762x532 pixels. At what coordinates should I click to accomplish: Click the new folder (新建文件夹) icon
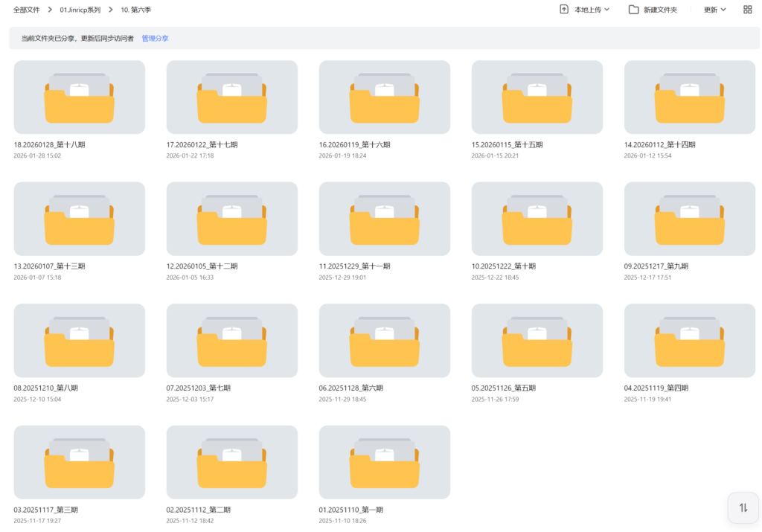point(633,9)
